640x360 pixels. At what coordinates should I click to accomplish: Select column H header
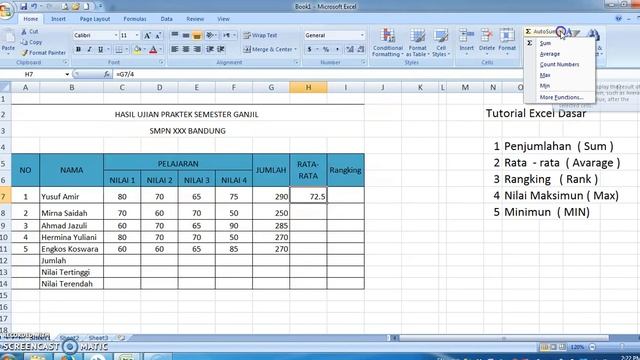pos(308,87)
